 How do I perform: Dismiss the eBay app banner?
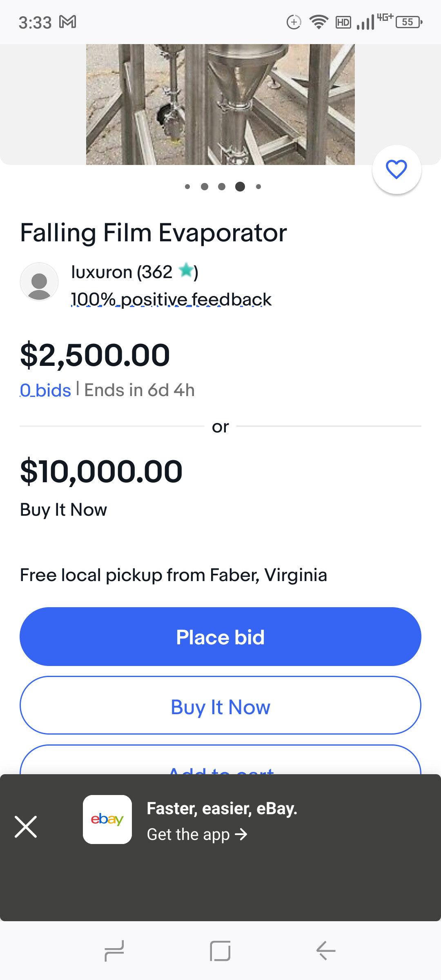point(26,827)
